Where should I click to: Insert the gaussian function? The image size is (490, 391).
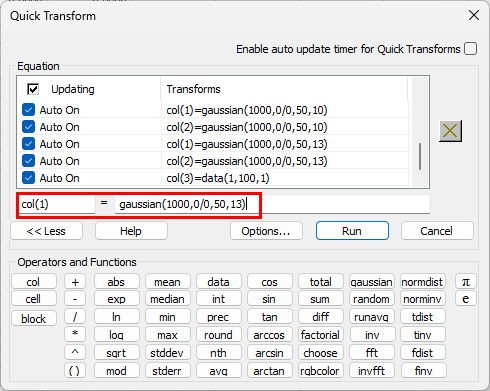pos(371,282)
